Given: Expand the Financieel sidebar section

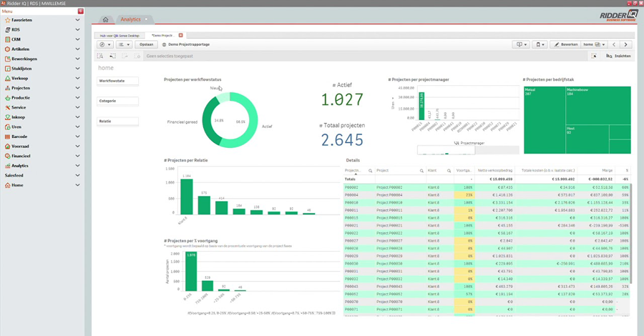Looking at the screenshot, I should pyautogui.click(x=42, y=156).
